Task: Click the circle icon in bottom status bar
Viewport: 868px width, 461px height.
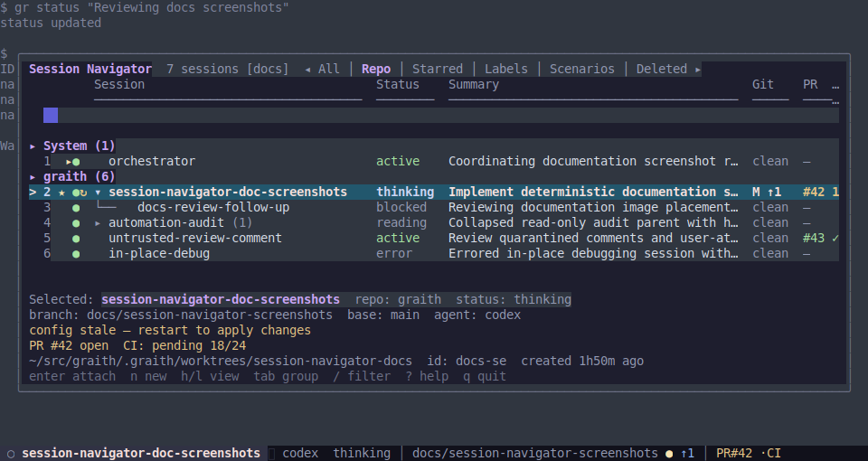Action: point(11,454)
